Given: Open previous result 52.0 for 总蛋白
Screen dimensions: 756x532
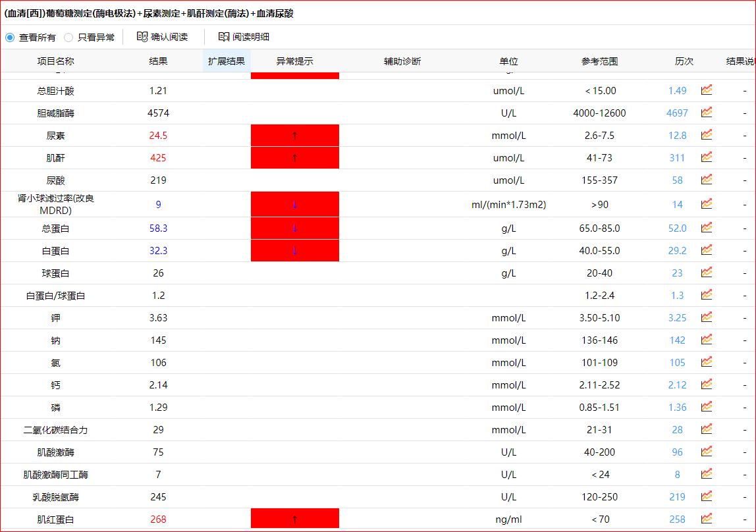Looking at the screenshot, I should (678, 228).
